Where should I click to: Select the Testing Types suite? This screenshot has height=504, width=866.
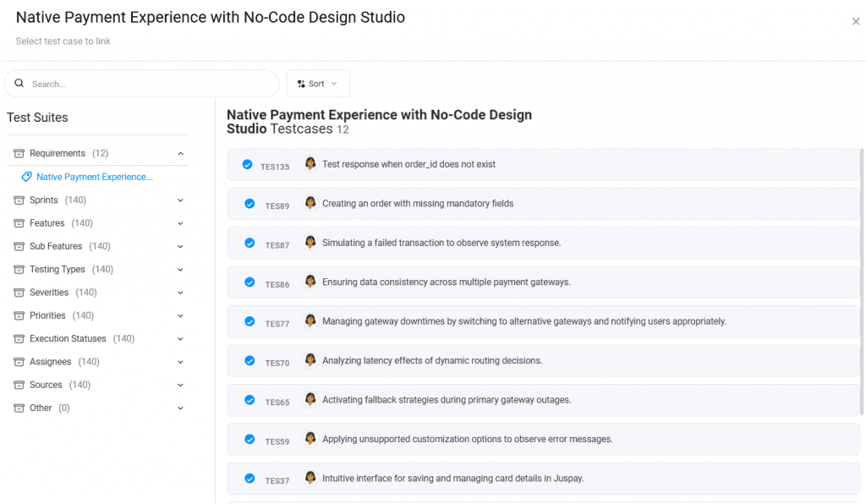pos(58,270)
